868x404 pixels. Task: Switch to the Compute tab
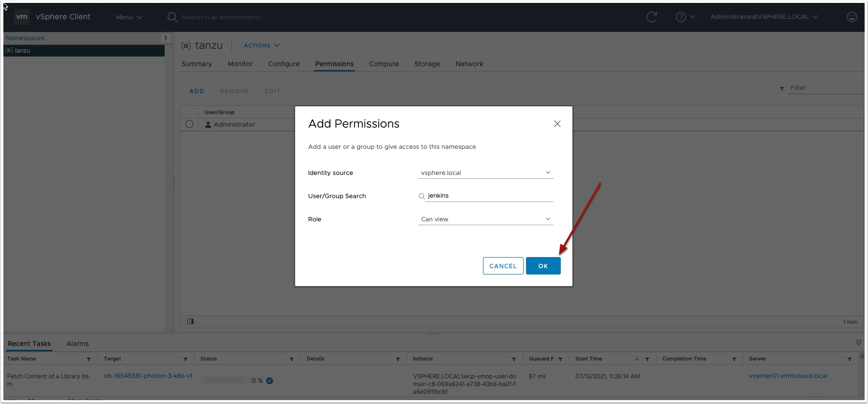(x=384, y=64)
